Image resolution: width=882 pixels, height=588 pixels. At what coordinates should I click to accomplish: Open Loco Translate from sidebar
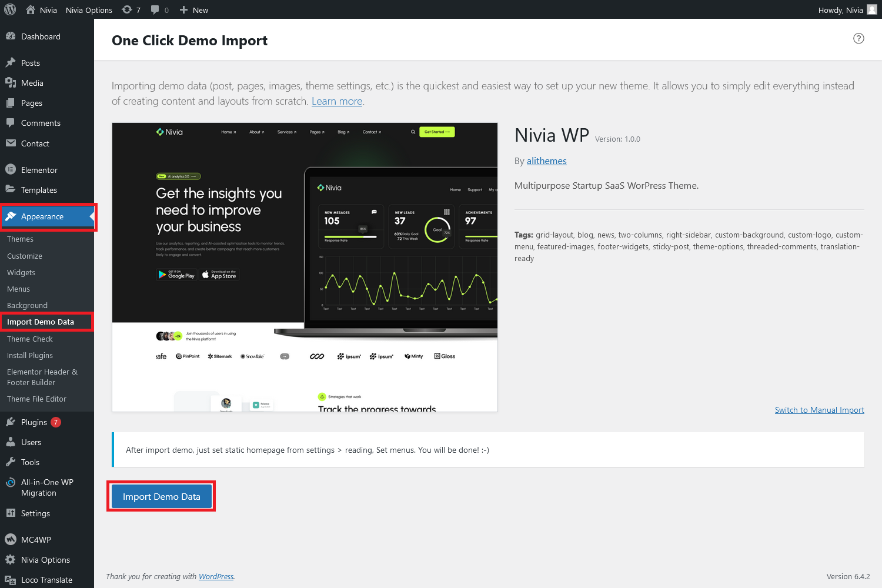click(x=46, y=580)
